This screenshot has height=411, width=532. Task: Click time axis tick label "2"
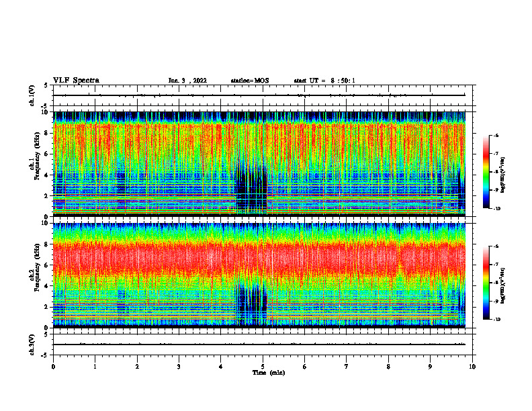coord(137,367)
